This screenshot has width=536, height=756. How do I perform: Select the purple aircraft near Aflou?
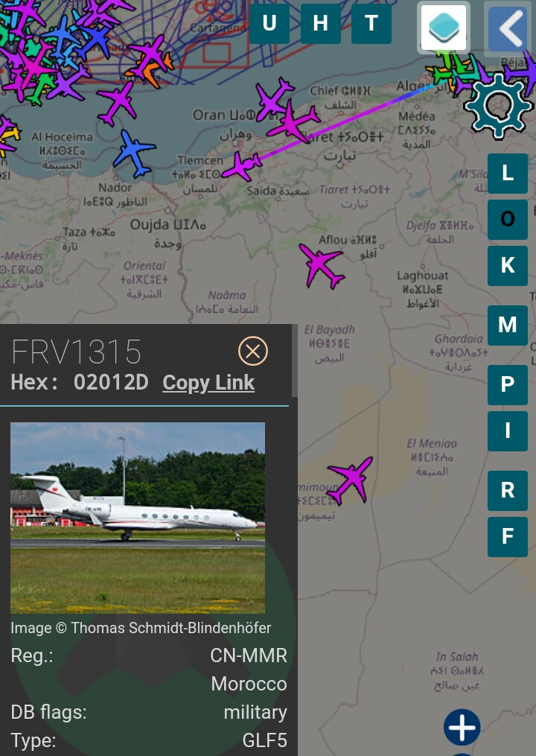322,266
